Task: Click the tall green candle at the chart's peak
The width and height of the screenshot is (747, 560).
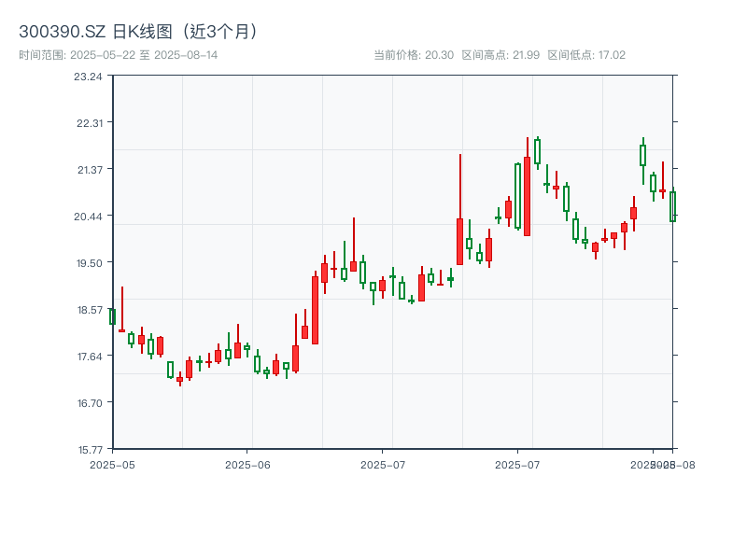Action: click(537, 151)
